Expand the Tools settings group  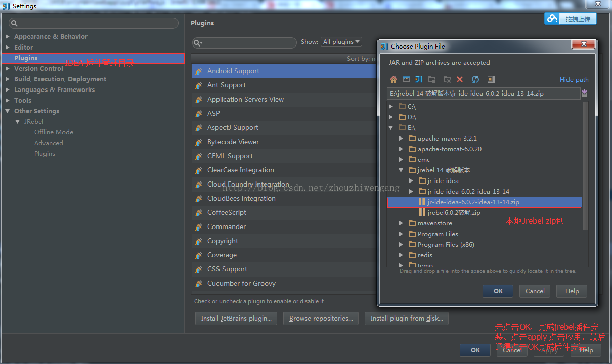pyautogui.click(x=7, y=100)
